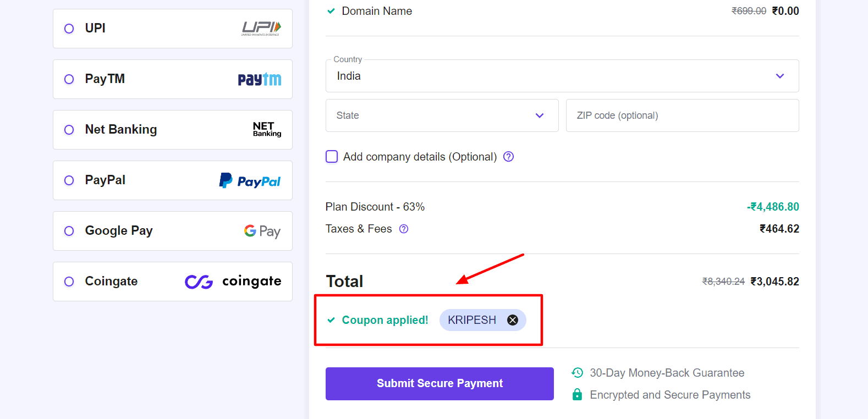This screenshot has width=868, height=419.
Task: Pick PayPal radio button
Action: click(x=69, y=180)
